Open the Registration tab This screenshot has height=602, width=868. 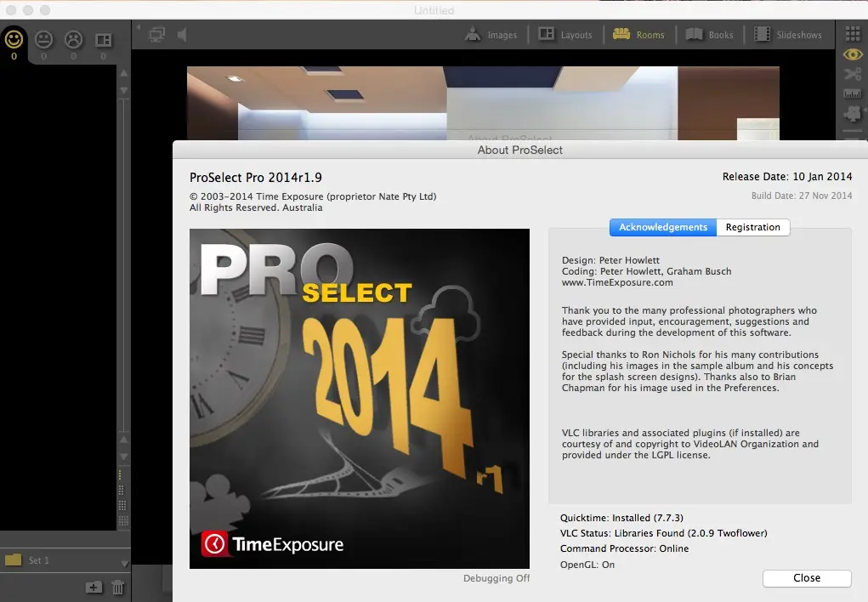click(x=753, y=228)
